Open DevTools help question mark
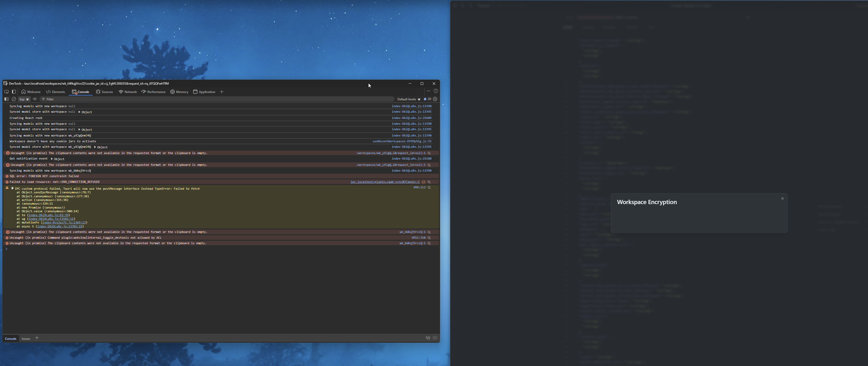Image resolution: width=868 pixels, height=366 pixels. click(x=436, y=91)
